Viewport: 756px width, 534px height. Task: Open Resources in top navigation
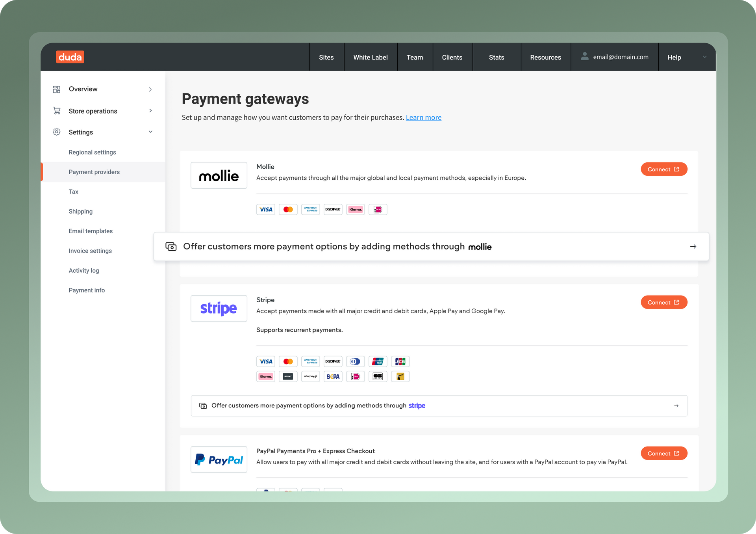(546, 57)
